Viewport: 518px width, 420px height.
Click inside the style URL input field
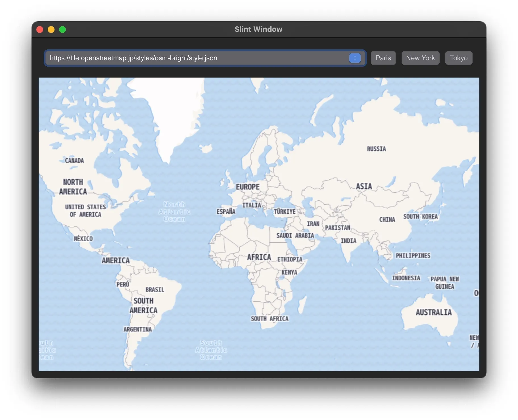coord(170,58)
